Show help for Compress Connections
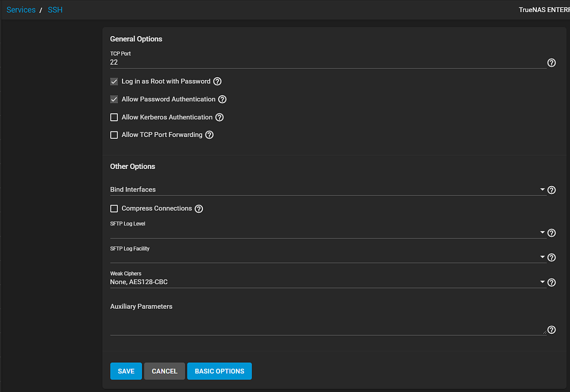This screenshot has height=392, width=570. point(198,209)
